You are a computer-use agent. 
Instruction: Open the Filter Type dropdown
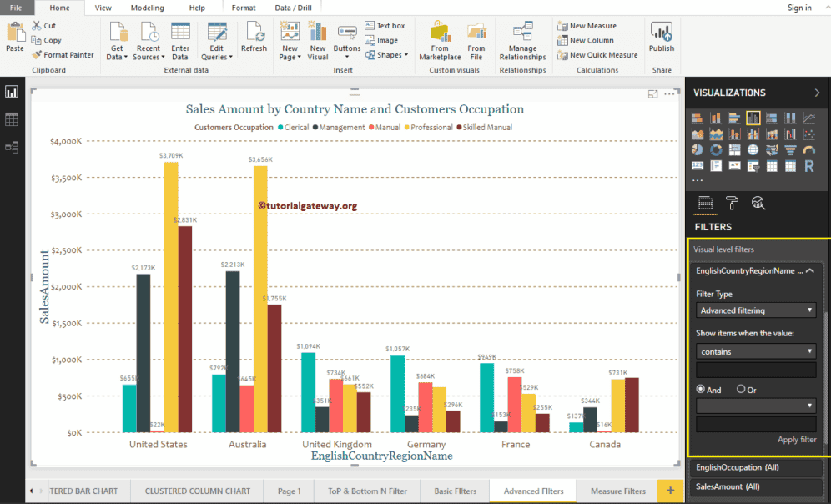(x=756, y=310)
